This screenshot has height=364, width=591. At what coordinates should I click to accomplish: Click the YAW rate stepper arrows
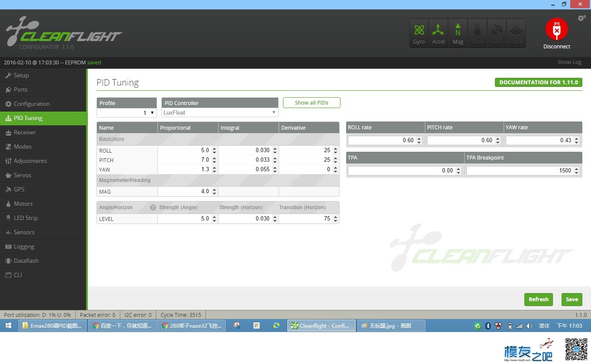coord(577,140)
